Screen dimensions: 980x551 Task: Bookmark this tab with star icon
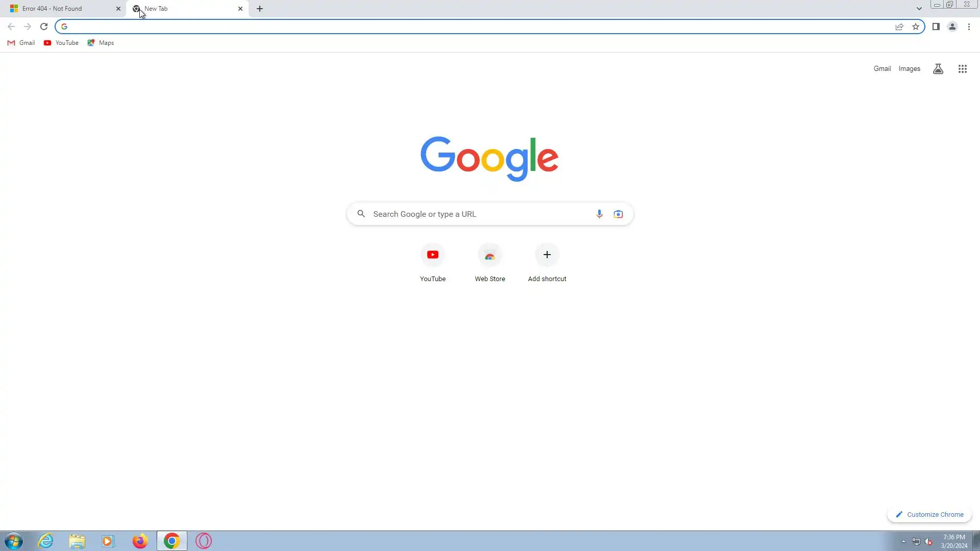[x=916, y=27]
